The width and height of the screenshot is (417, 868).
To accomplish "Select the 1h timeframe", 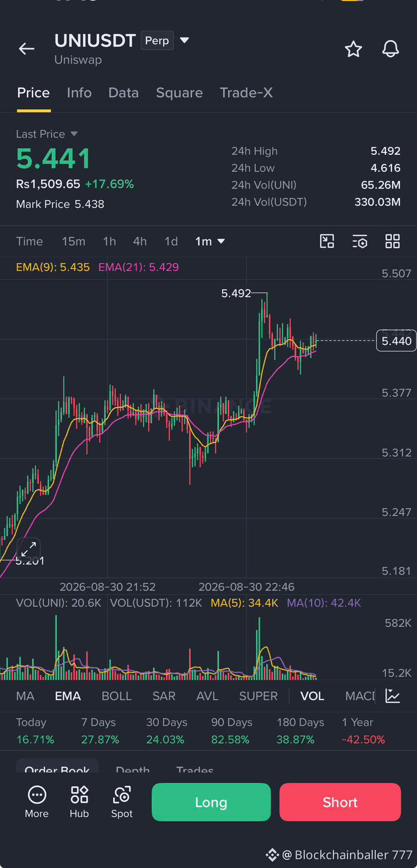I will tap(109, 241).
